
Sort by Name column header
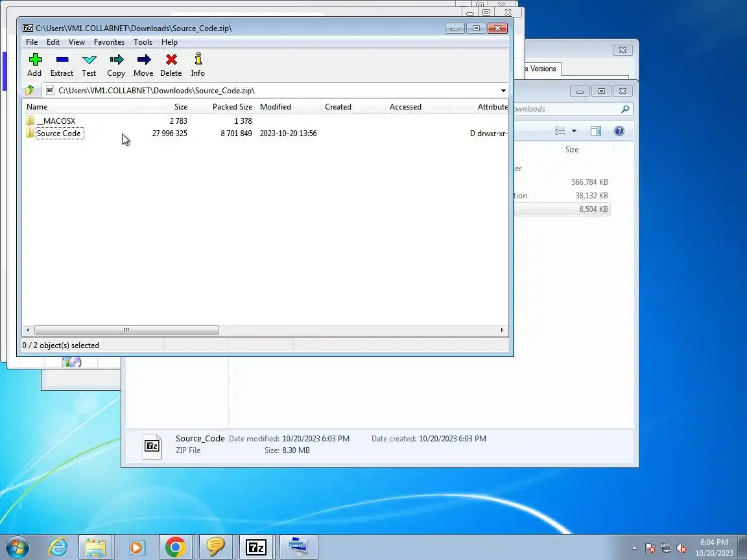tap(74, 107)
